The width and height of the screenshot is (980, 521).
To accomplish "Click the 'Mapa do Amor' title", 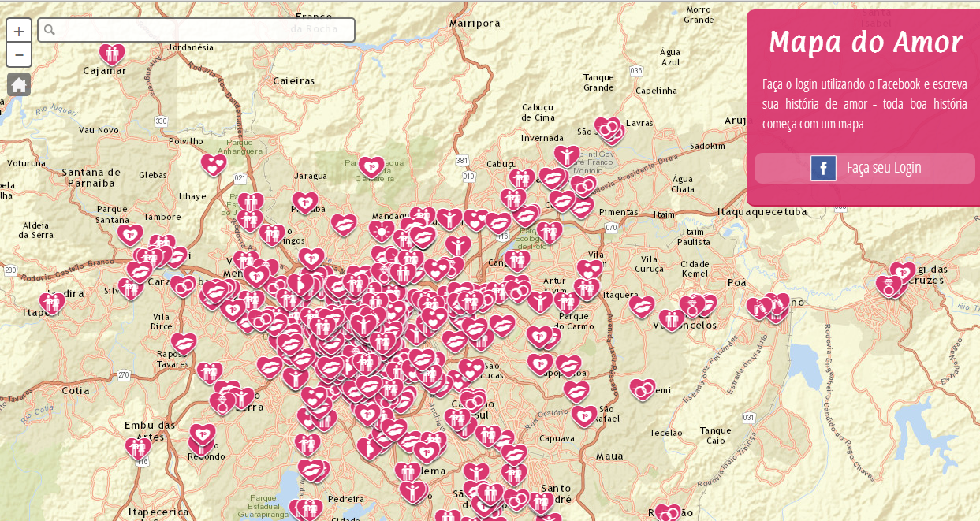I will 865,42.
